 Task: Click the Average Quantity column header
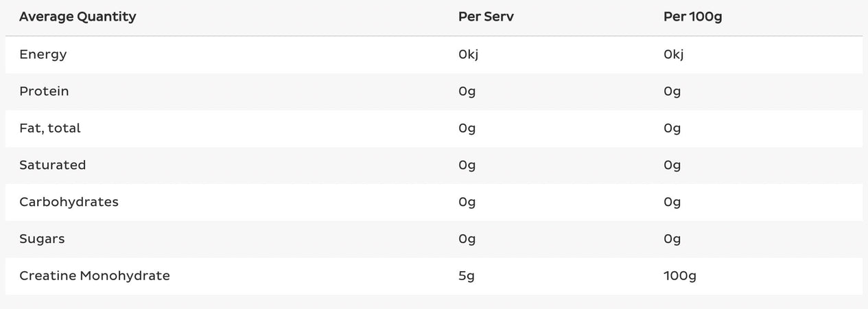(x=78, y=17)
